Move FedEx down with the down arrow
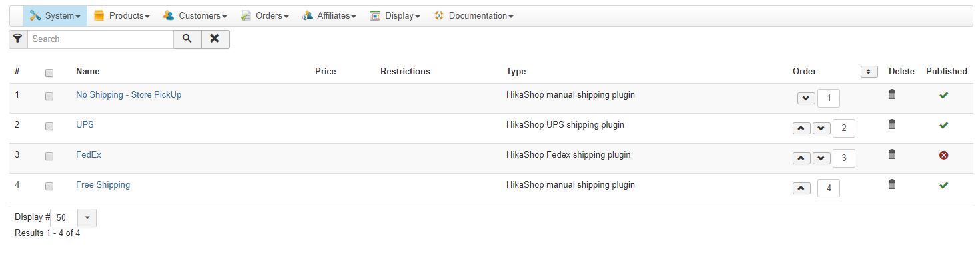Image resolution: width=980 pixels, height=260 pixels. click(821, 158)
